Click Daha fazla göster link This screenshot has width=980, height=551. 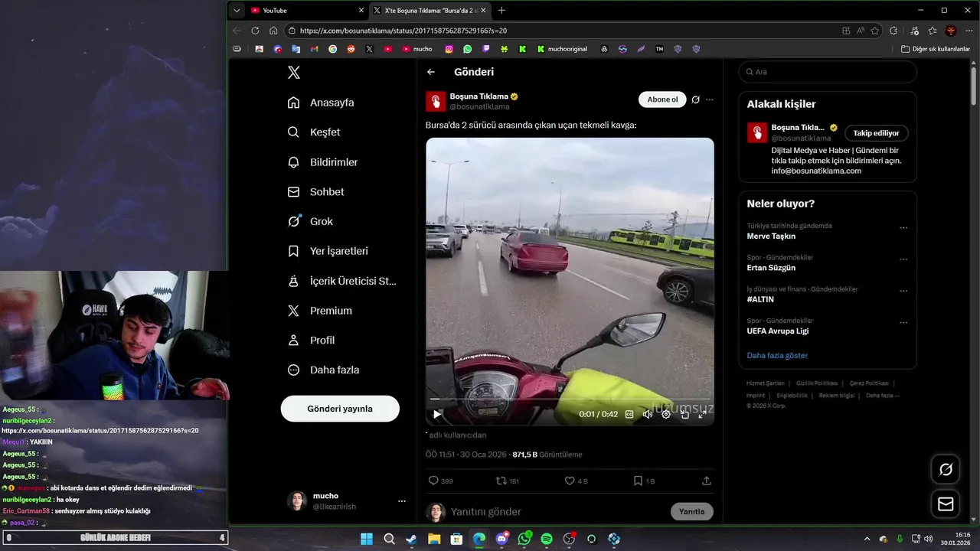tap(777, 356)
